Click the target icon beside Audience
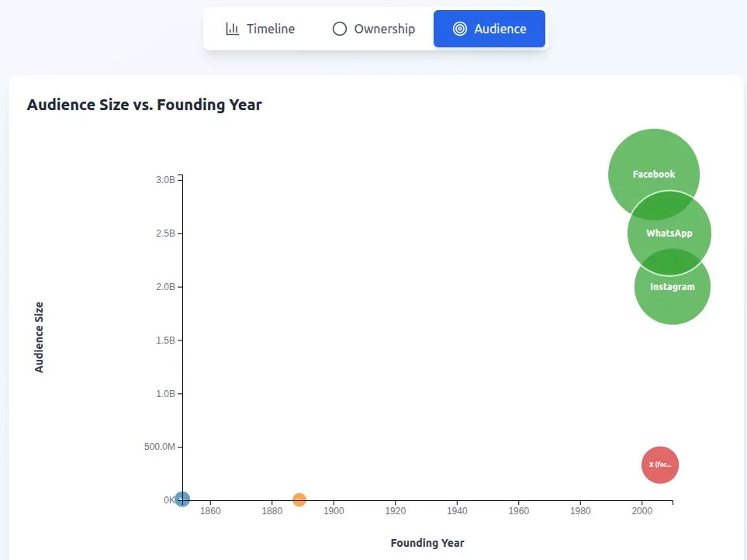 [x=460, y=29]
